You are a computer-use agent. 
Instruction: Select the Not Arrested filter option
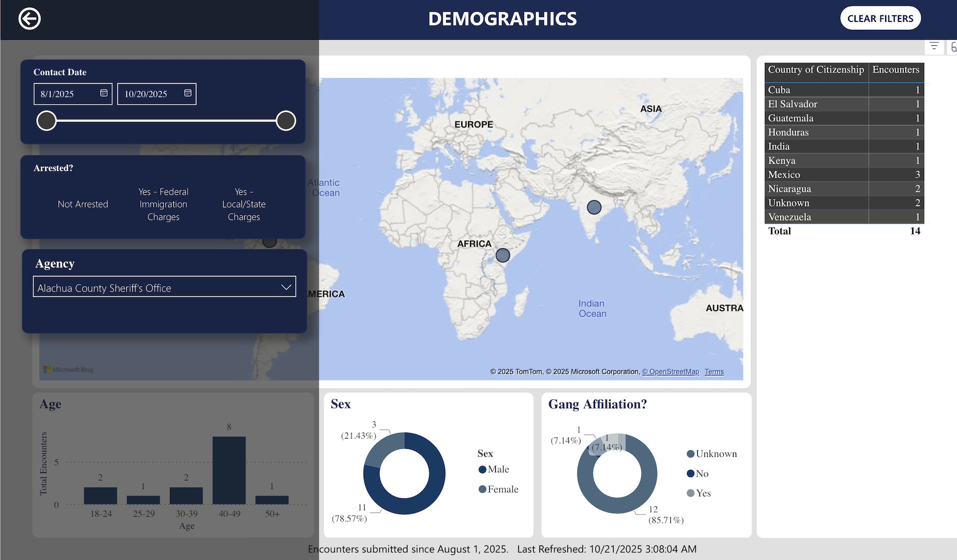(83, 205)
